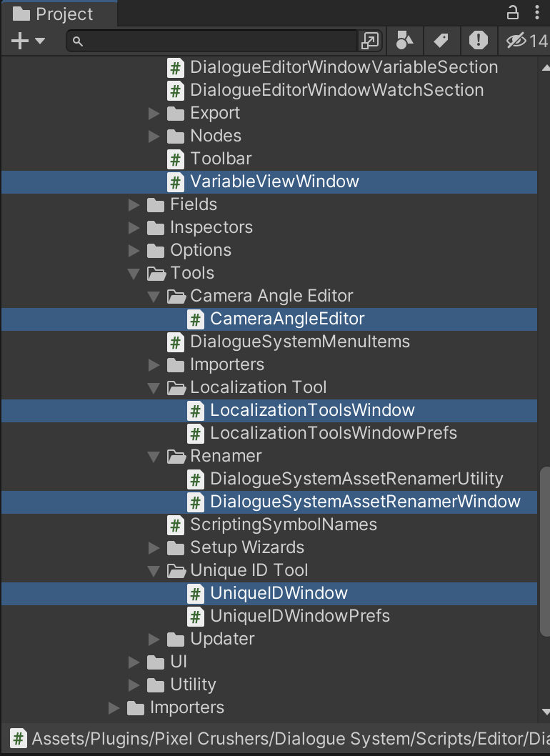Collapse the Renamer folder
The height and width of the screenshot is (756, 550).
coord(154,457)
